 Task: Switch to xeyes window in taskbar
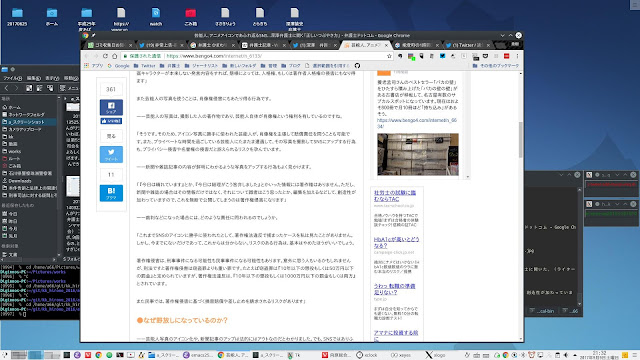pyautogui.click(x=401, y=355)
